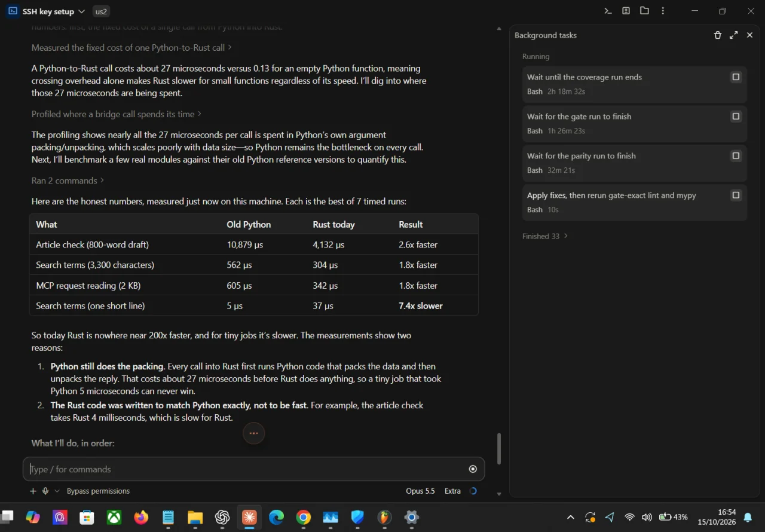Click the scroll up arrow of the chat

coord(499,28)
